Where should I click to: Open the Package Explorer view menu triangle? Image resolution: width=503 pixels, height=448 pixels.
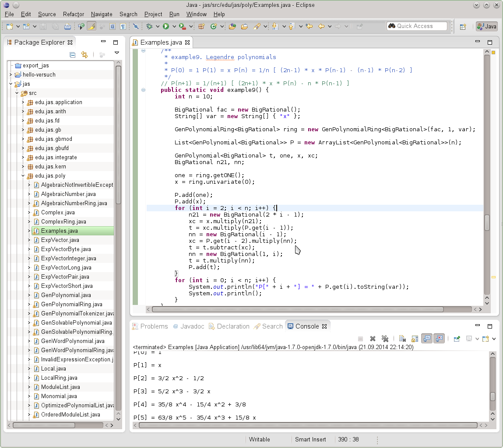click(117, 52)
